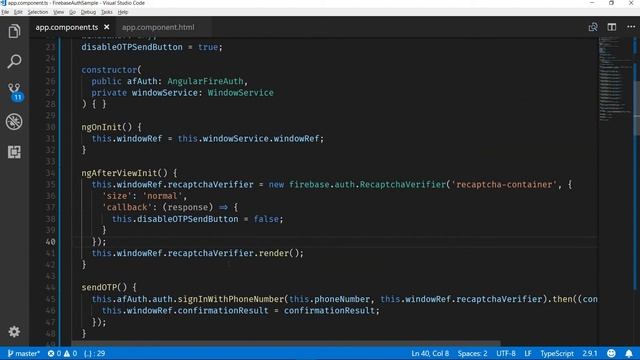Change indentation via Spaces: 2
Viewport: 640px width, 360px height.
(x=472, y=353)
